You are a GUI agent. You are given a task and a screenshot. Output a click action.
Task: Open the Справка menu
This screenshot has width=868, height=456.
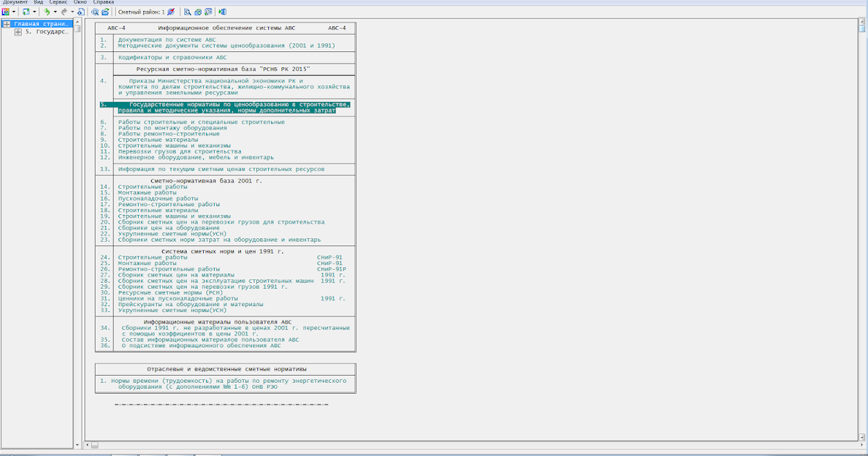pos(103,2)
